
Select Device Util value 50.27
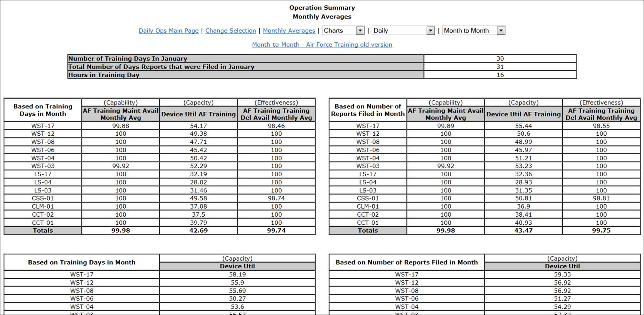237,298
